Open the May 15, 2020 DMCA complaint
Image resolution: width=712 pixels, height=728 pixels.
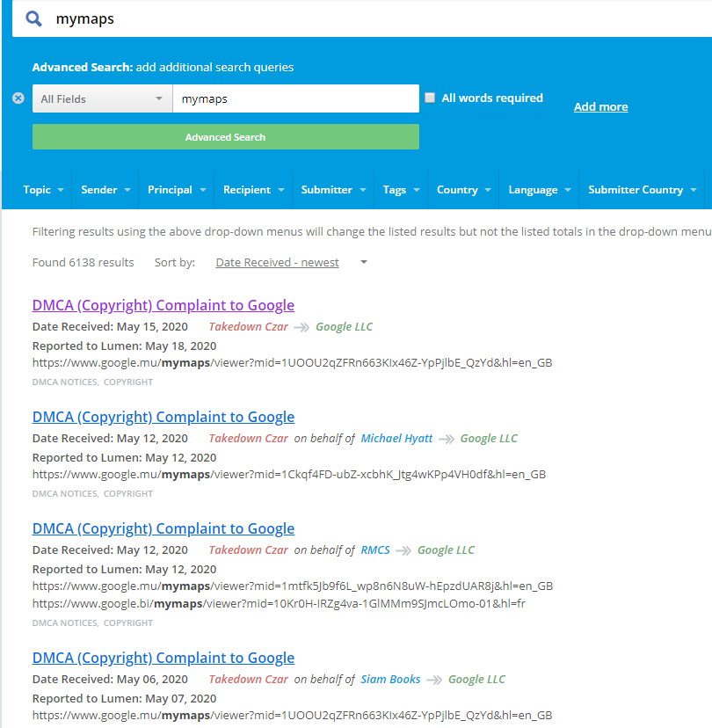tap(163, 305)
